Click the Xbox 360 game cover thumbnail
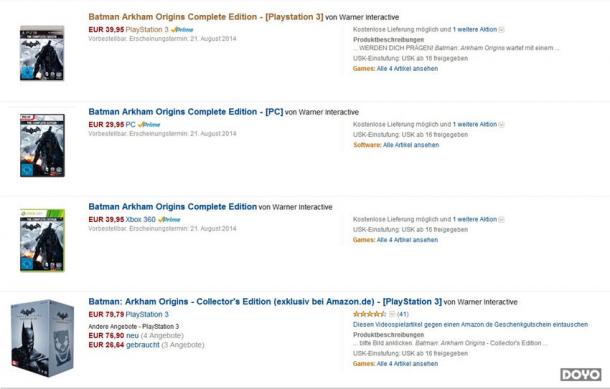 pyautogui.click(x=42, y=240)
